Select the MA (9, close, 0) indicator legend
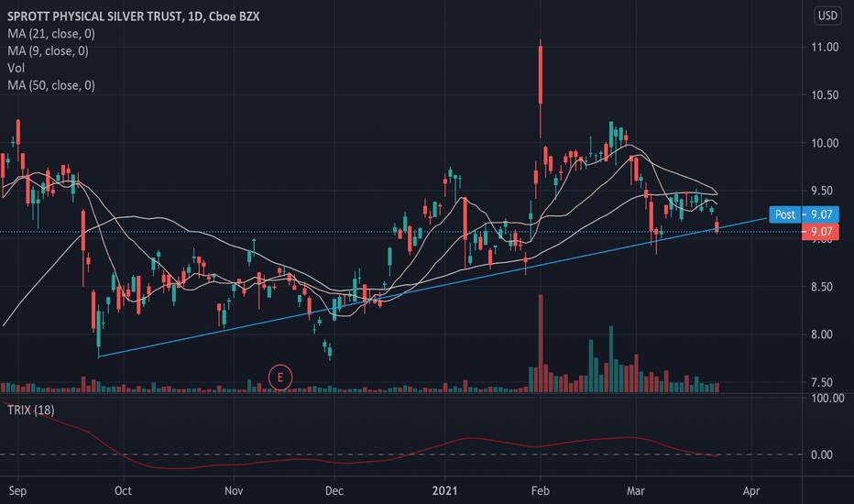This screenshot has width=854, height=504. tap(48, 50)
